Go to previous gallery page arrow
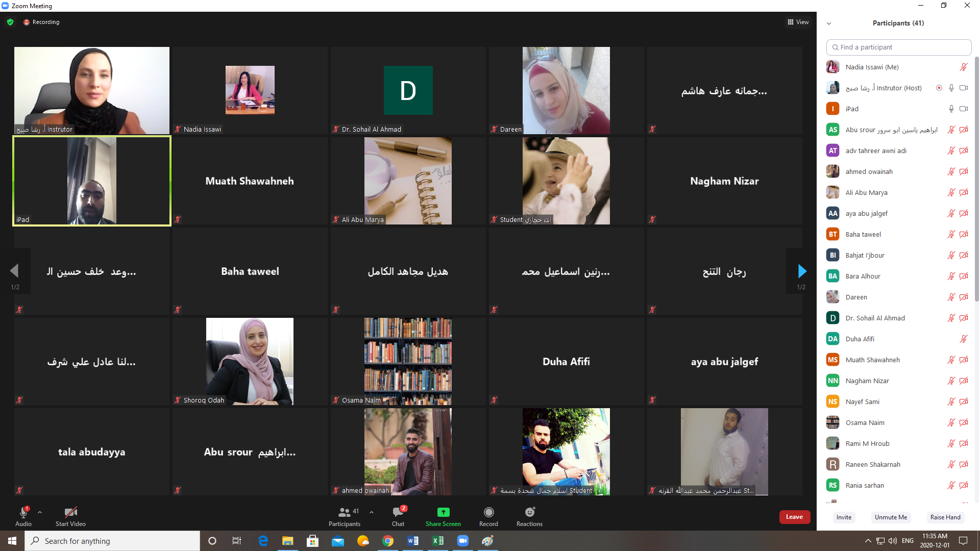980x551 pixels. point(14,271)
